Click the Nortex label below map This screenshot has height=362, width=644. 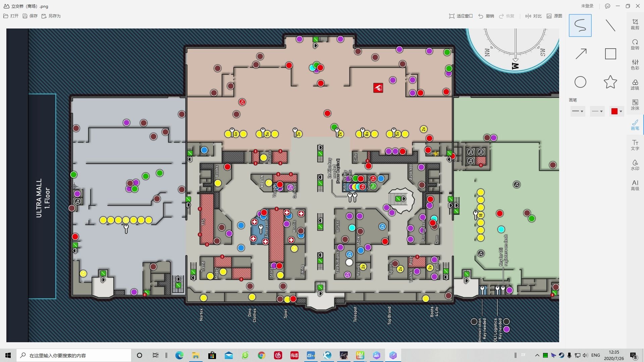pyautogui.click(x=201, y=314)
